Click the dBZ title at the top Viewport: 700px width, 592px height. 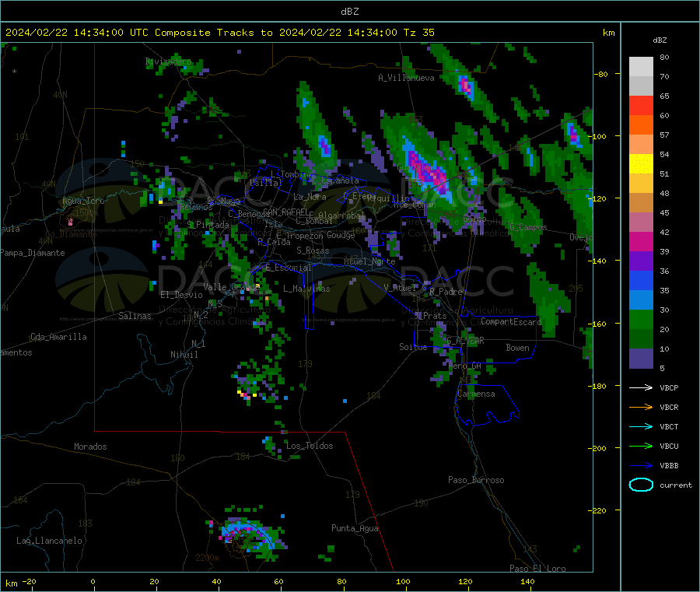point(349,12)
